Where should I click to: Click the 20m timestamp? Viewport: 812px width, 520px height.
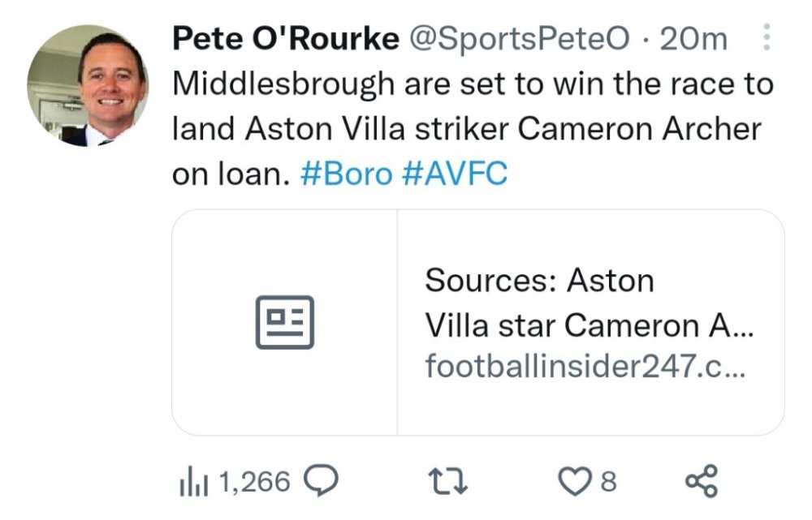coord(693,38)
